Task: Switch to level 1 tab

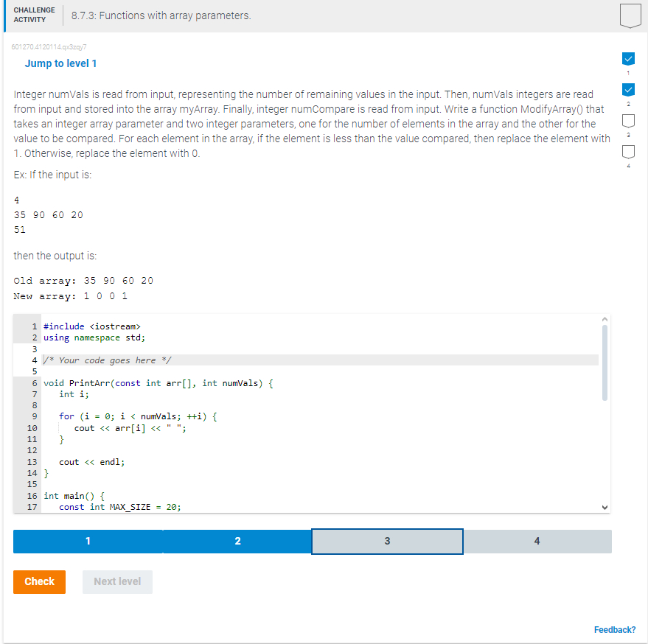Action: (88, 541)
